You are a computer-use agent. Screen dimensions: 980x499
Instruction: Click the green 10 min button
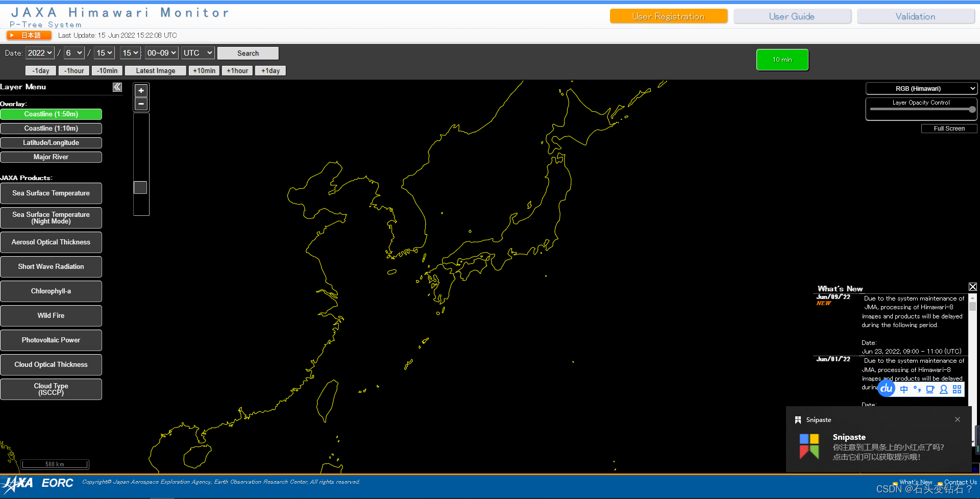point(782,60)
